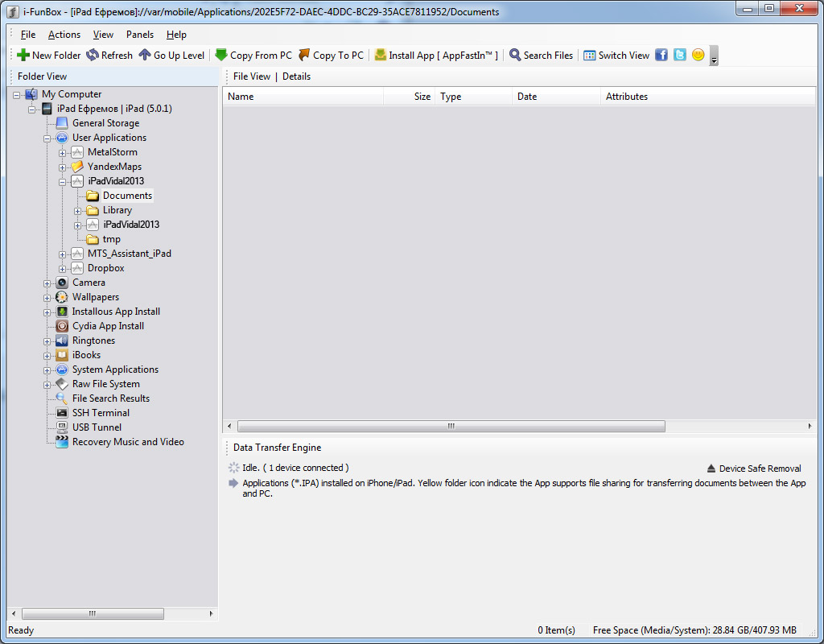Open the Help menu
This screenshot has height=644, width=824.
176,35
